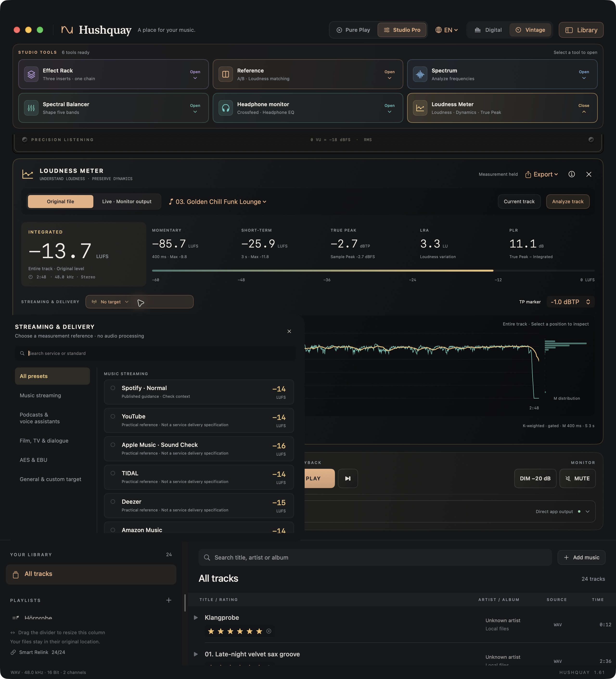Screen dimensions: 616x679
Task: Toggle MUTE in the monitor section
Action: (577, 478)
